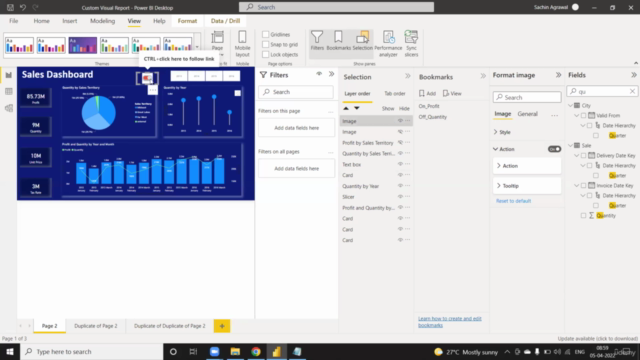Screen dimensions: 640x360
Task: Switch to Model view in left sidebar
Action: coord(9,108)
